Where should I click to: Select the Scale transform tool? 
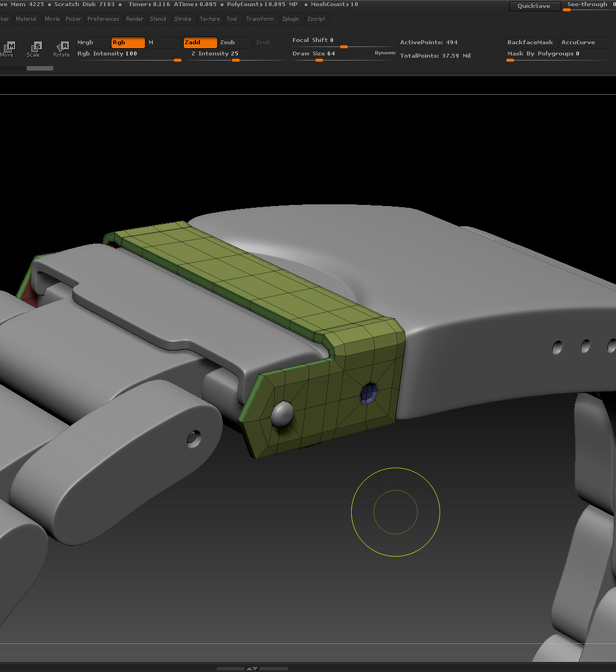pyautogui.click(x=34, y=49)
